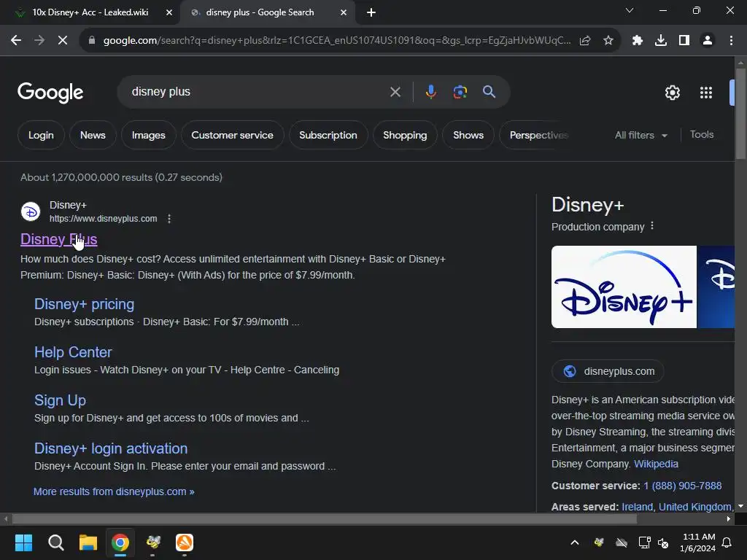Click More results from disneyplus.com

[114, 491]
